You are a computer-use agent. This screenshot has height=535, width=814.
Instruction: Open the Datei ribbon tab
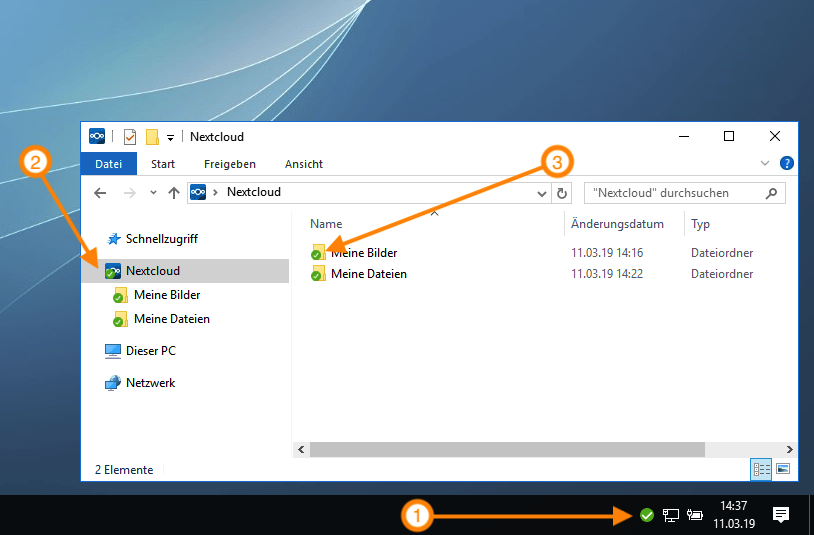click(x=108, y=164)
